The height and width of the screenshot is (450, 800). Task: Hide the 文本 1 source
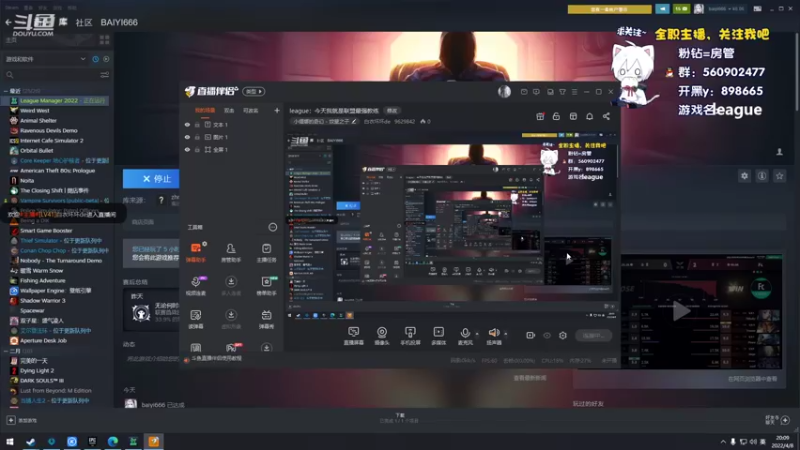point(187,124)
